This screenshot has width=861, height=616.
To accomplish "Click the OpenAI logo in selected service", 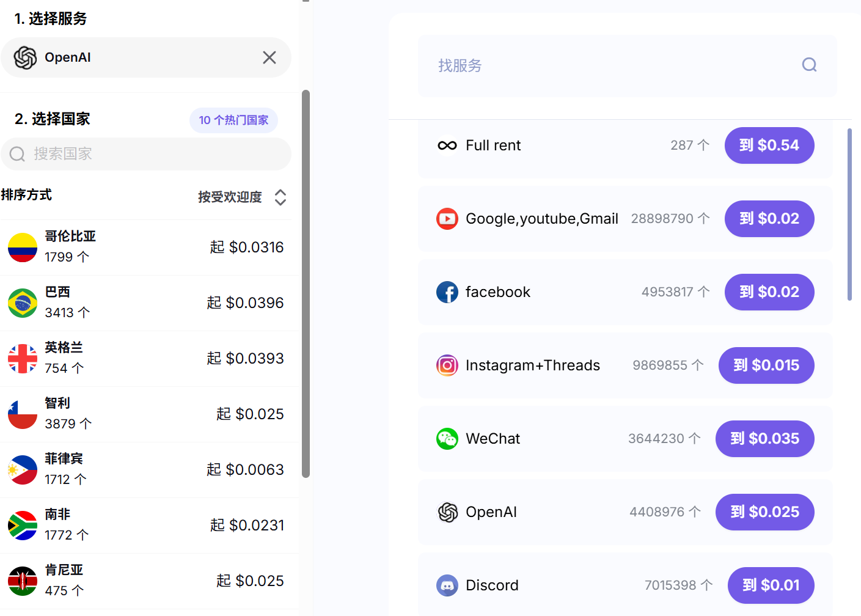I will pyautogui.click(x=26, y=57).
